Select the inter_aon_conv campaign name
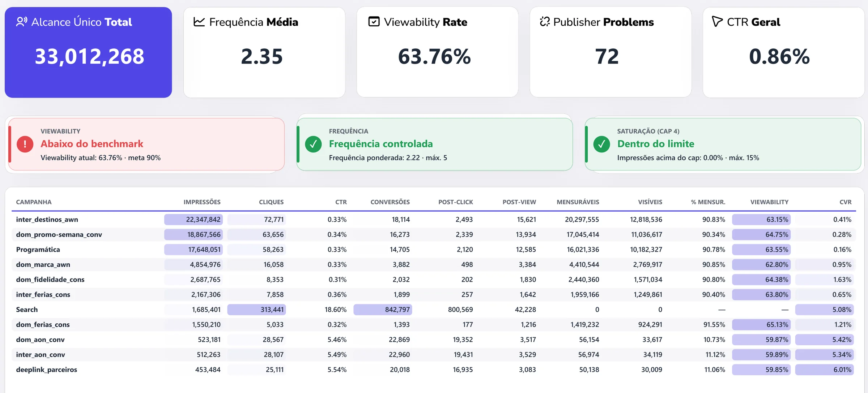 click(41, 354)
